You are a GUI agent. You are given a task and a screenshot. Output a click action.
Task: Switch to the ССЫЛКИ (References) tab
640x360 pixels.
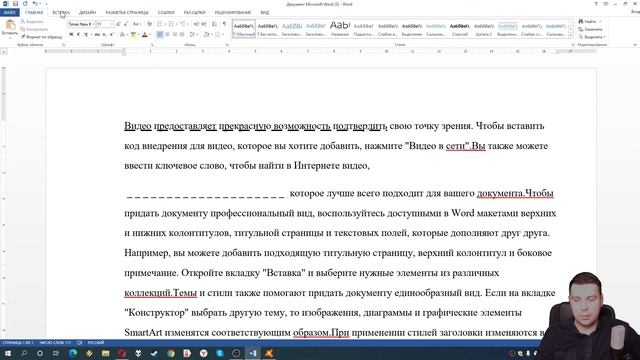166,12
